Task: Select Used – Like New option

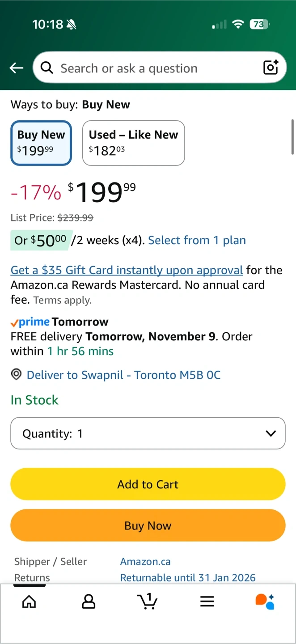Action: (133, 143)
